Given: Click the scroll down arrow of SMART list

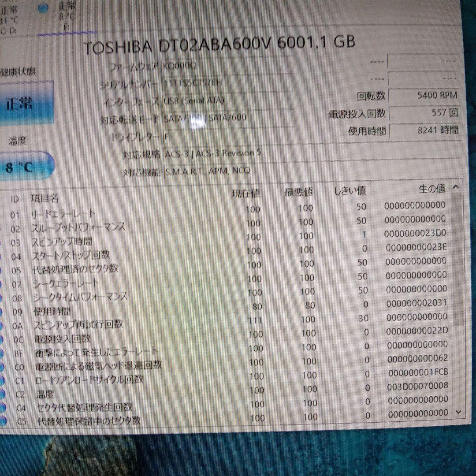Looking at the screenshot, I should 459,412.
